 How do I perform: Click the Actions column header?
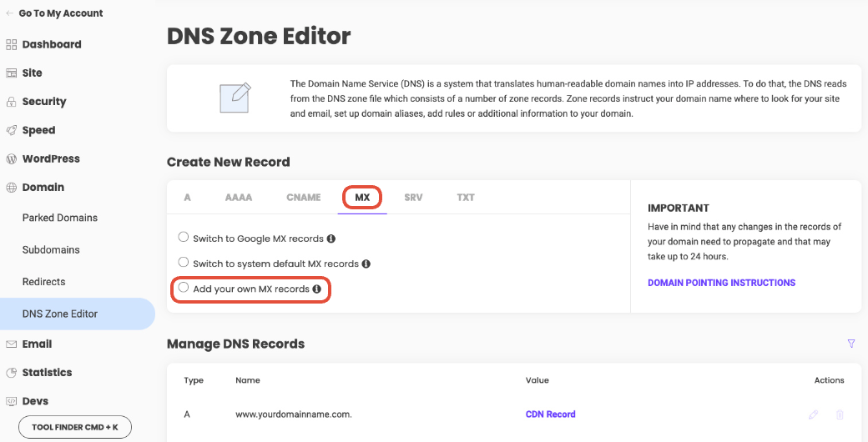pos(829,380)
